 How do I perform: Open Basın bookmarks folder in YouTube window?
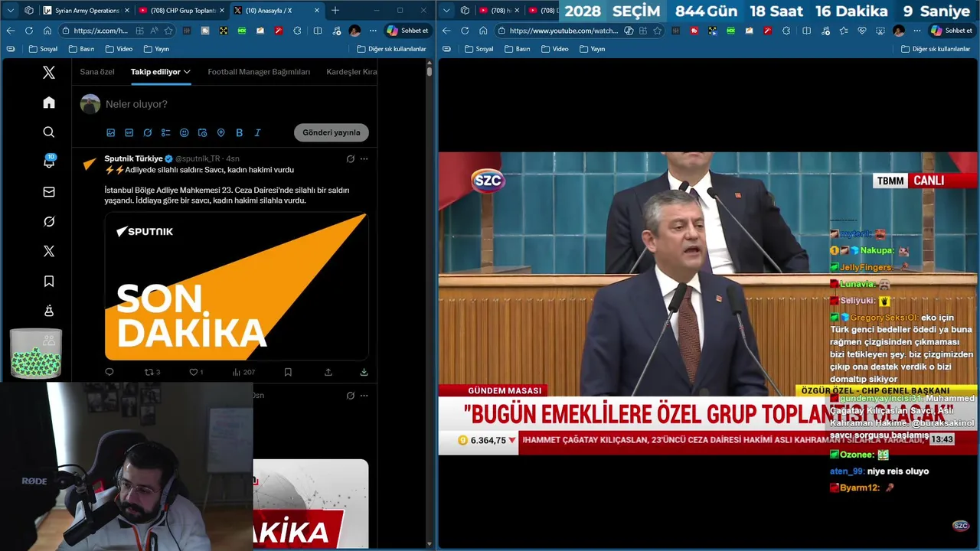click(517, 49)
